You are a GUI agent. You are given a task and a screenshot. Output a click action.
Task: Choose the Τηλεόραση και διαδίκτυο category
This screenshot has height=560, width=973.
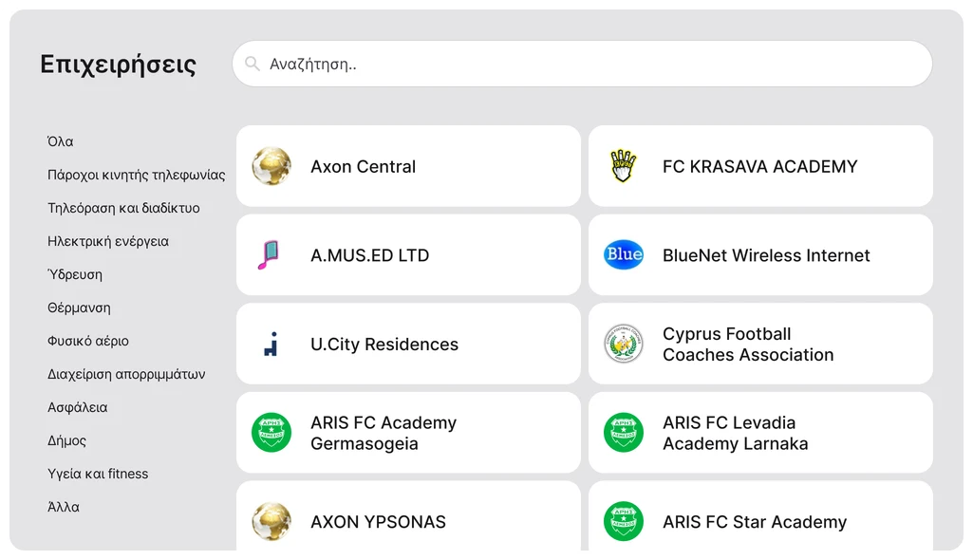[x=123, y=208]
